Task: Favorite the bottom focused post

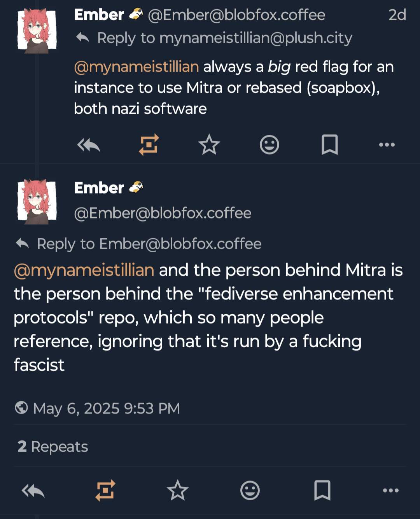Action: (x=178, y=490)
